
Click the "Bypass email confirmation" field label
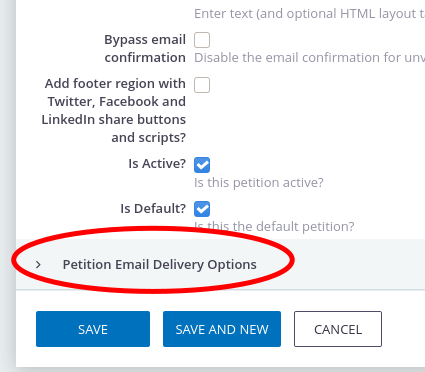(x=145, y=49)
